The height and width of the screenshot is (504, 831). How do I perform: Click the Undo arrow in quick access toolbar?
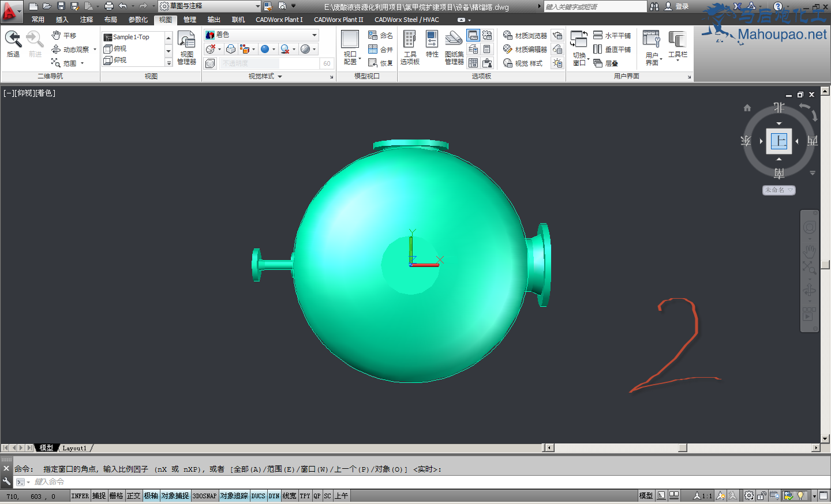pos(122,6)
